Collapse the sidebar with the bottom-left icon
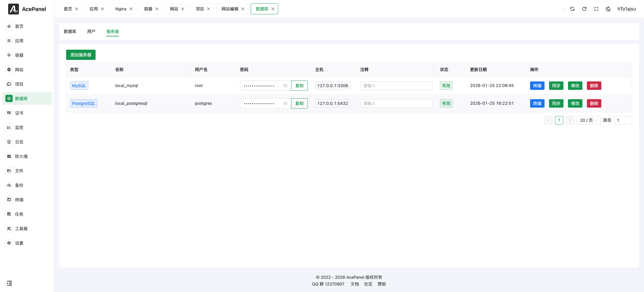 [9, 283]
